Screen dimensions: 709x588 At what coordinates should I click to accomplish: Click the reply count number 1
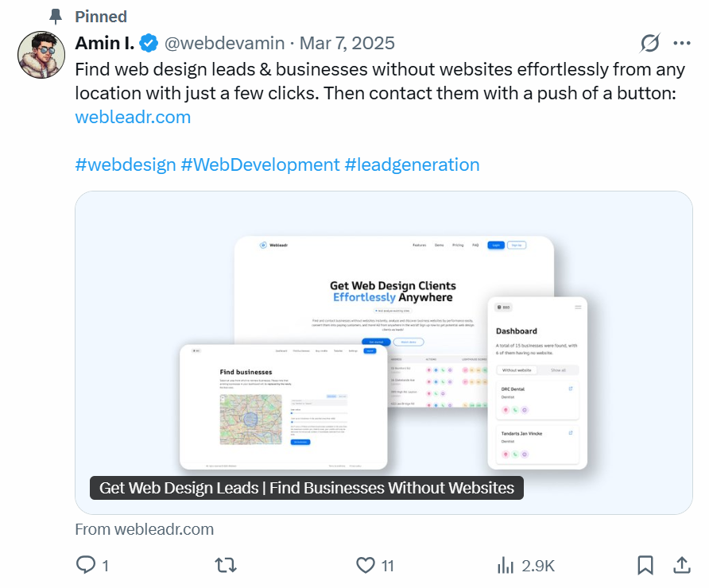coord(104,566)
